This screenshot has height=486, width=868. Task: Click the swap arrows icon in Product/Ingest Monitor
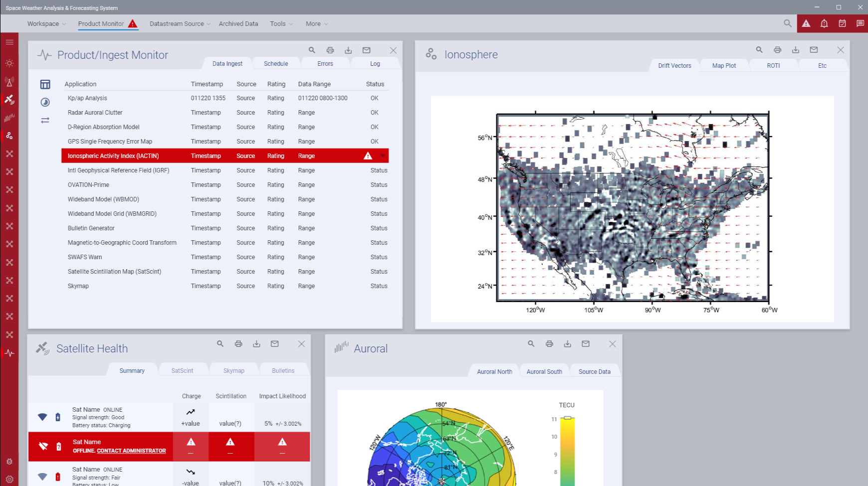45,120
